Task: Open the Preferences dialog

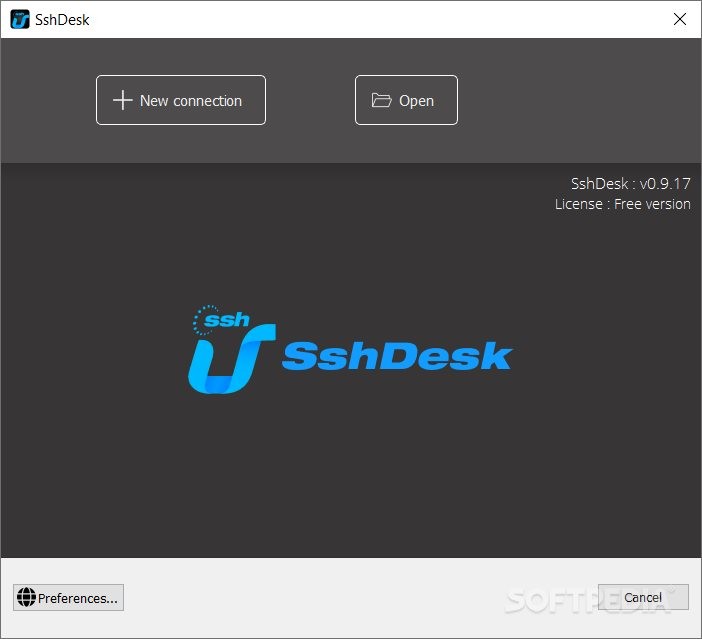Action: [x=68, y=597]
